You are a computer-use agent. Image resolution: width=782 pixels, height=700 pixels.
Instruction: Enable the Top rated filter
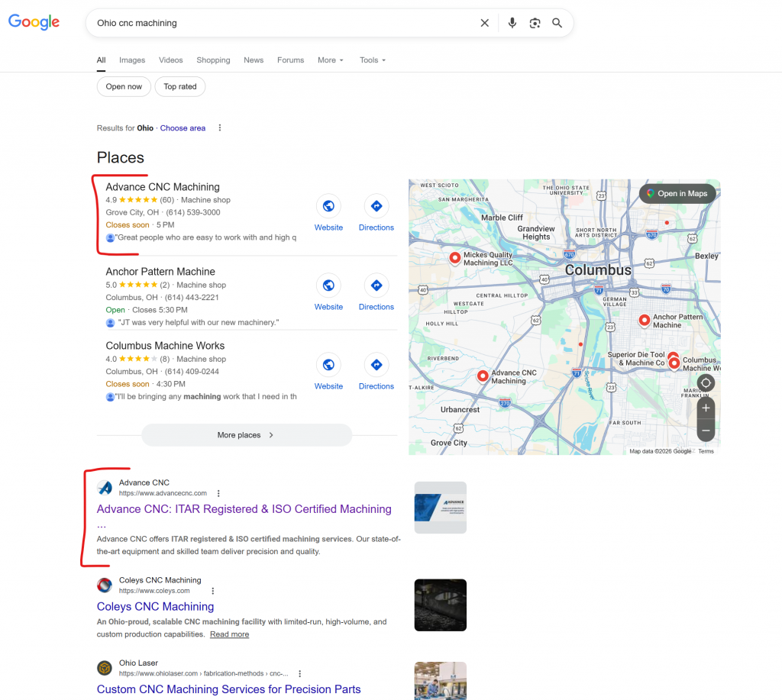179,86
